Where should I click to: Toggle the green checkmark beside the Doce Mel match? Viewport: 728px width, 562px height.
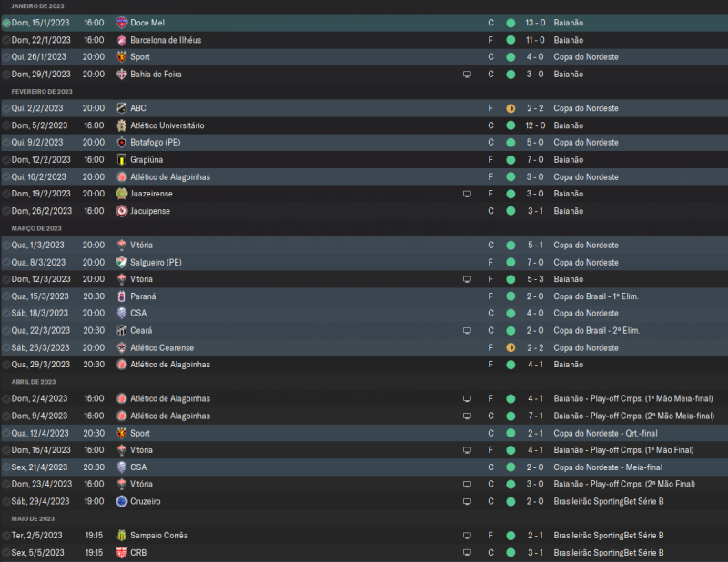[x=6, y=23]
